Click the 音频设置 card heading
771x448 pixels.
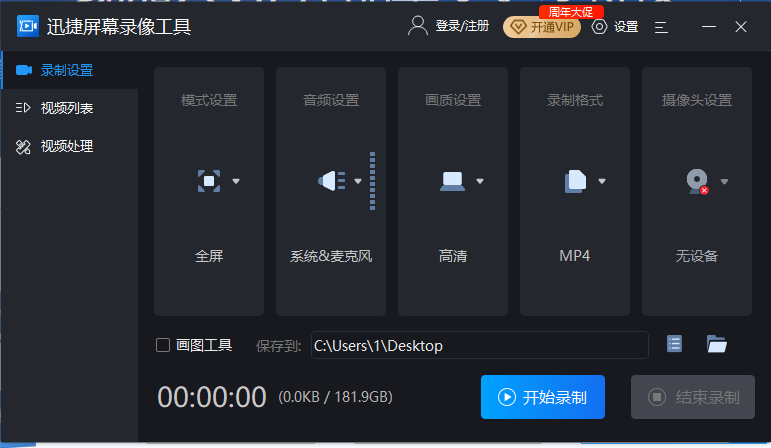pos(331,100)
